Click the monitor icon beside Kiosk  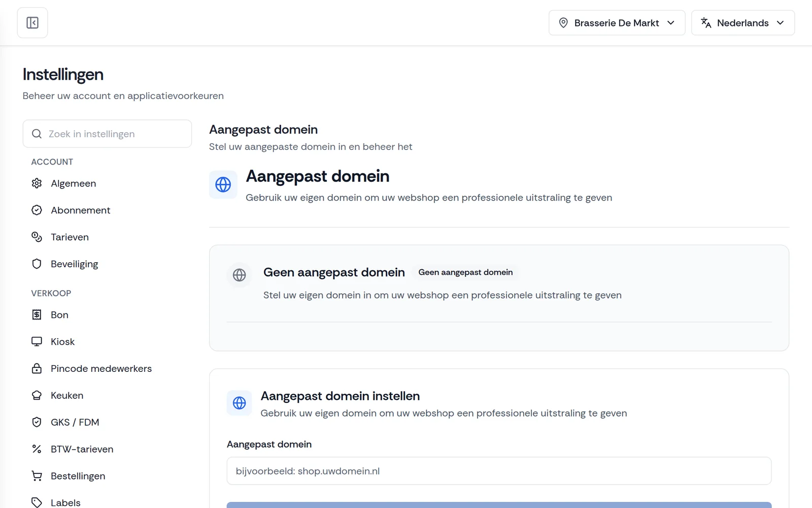point(37,342)
